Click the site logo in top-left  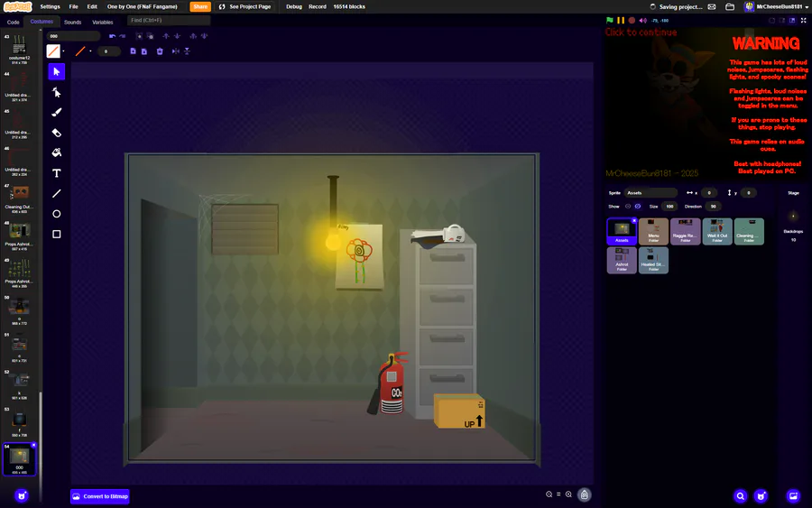coord(18,6)
